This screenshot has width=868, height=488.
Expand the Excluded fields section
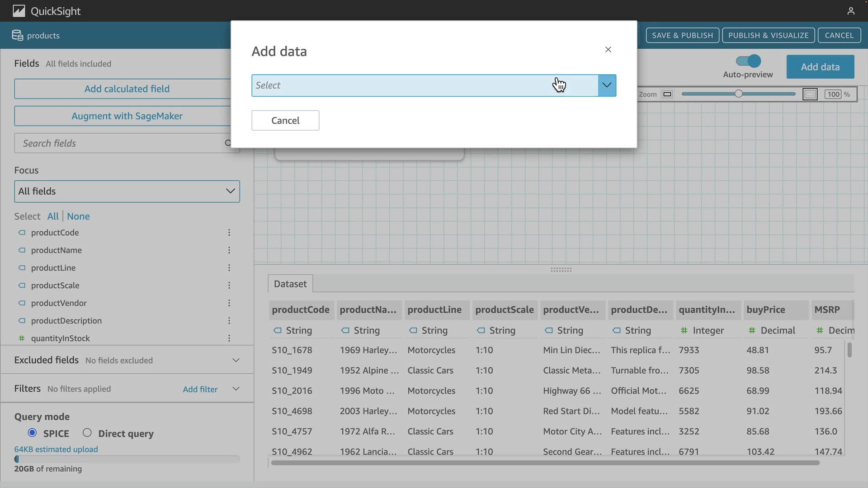click(236, 360)
